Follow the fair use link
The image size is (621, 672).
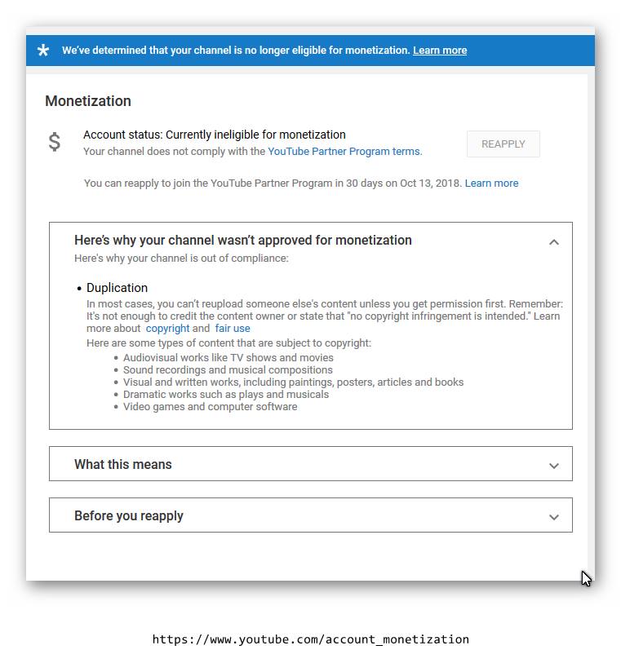coord(233,329)
